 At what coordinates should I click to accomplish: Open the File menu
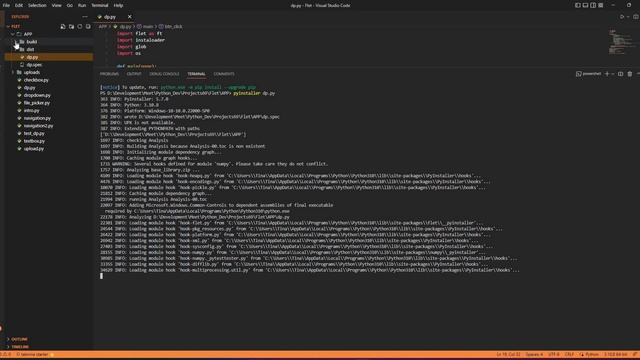pyautogui.click(x=6, y=5)
